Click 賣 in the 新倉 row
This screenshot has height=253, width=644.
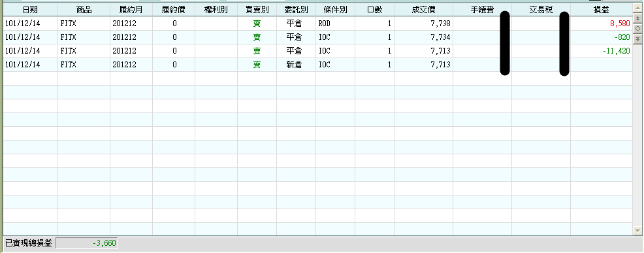coord(257,65)
